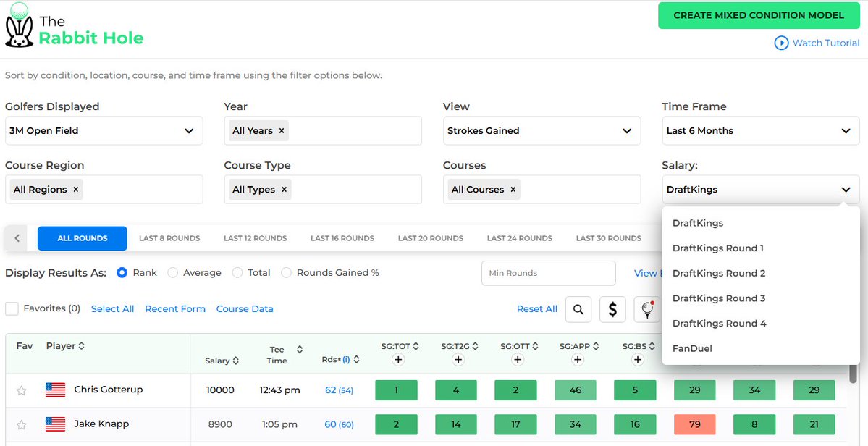Sort by SG:BS column arrows
Viewport: 868px width, 446px height.
[x=652, y=346]
